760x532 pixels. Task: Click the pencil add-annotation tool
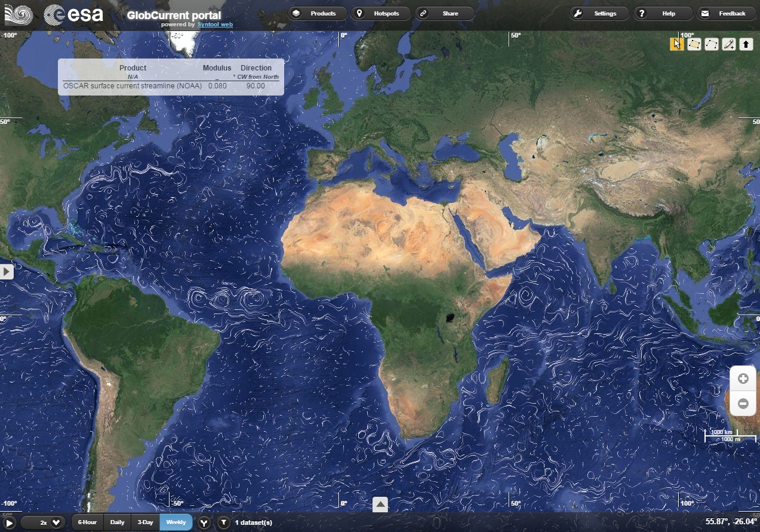pos(728,44)
